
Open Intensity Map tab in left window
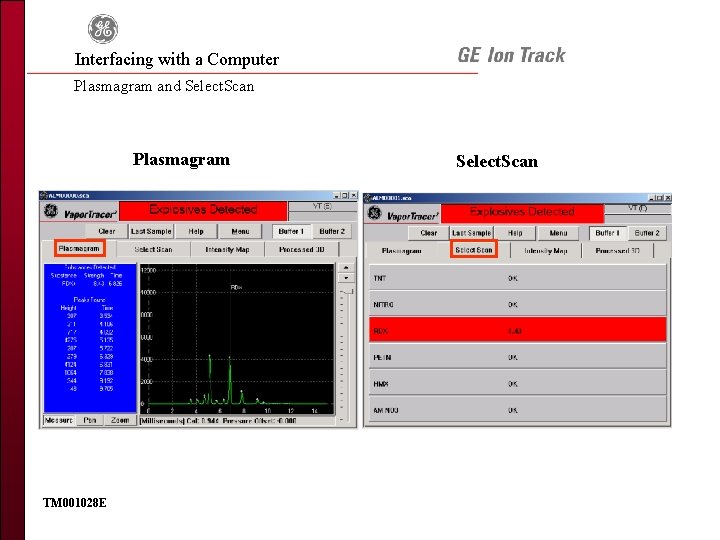tap(227, 249)
